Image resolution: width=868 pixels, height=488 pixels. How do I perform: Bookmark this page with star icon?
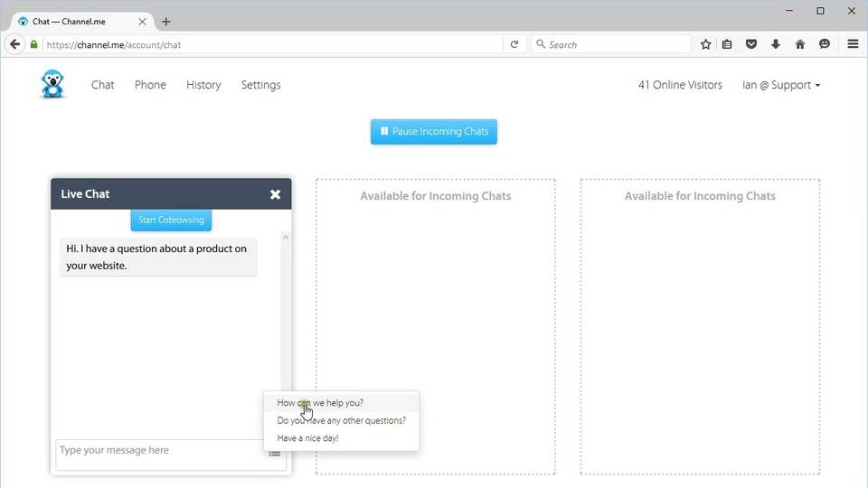(705, 44)
